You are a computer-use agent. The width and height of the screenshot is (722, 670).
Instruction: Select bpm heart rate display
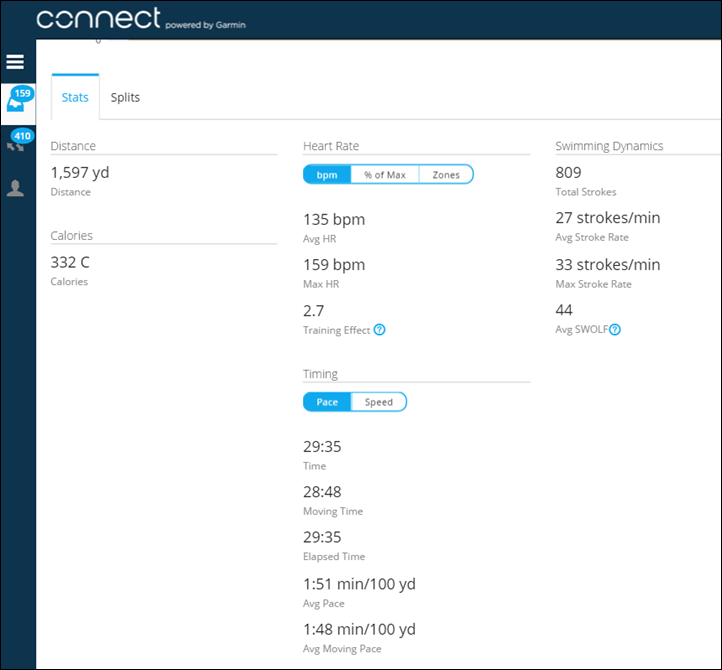(x=327, y=175)
